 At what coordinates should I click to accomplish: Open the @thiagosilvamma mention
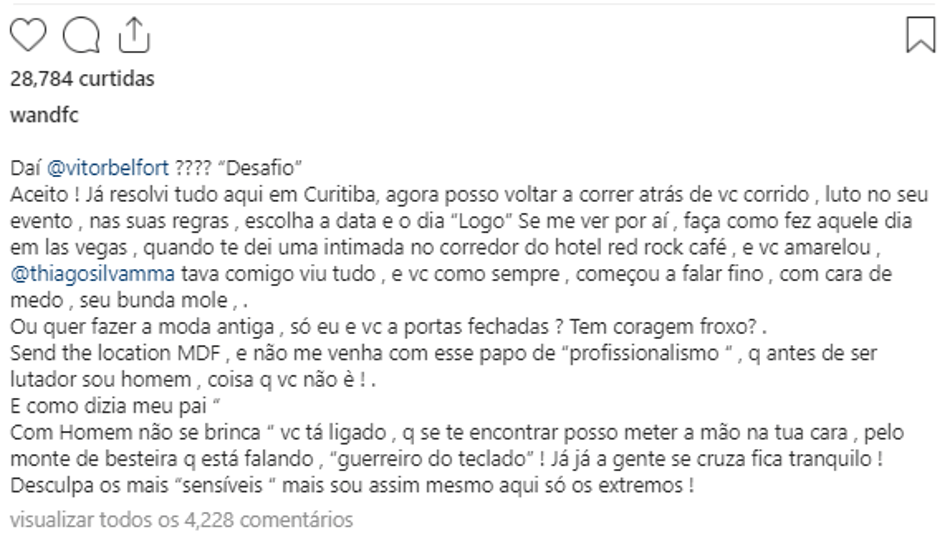tap(93, 274)
